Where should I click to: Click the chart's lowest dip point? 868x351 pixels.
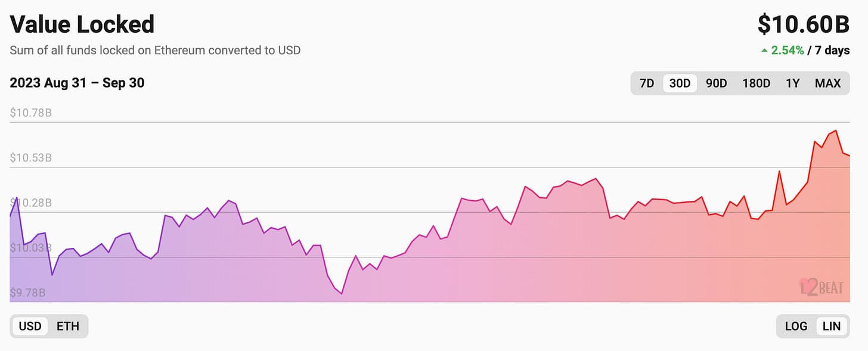(342, 294)
